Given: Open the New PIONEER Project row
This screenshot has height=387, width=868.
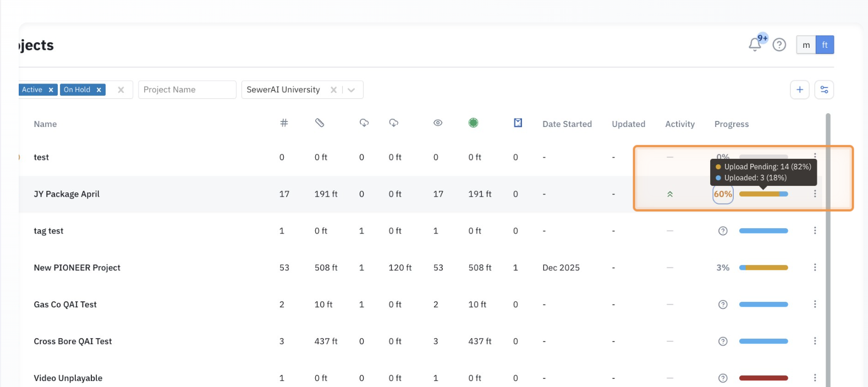Looking at the screenshot, I should point(77,268).
